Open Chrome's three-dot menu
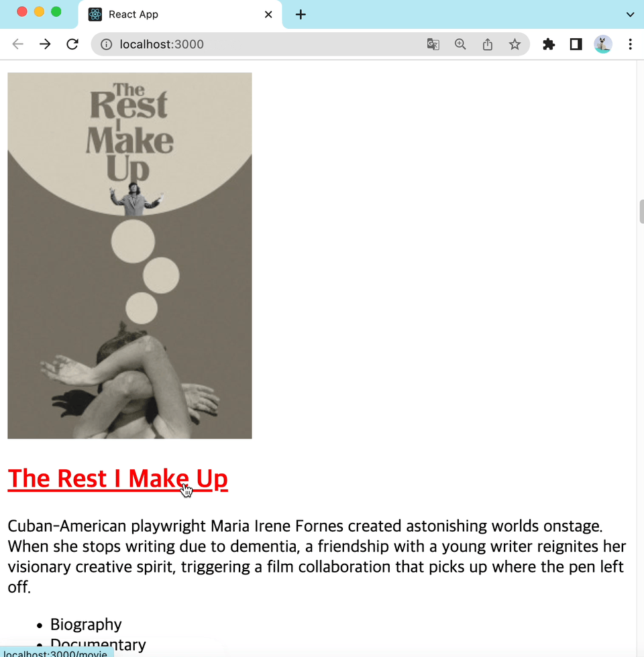The width and height of the screenshot is (644, 657). (630, 44)
